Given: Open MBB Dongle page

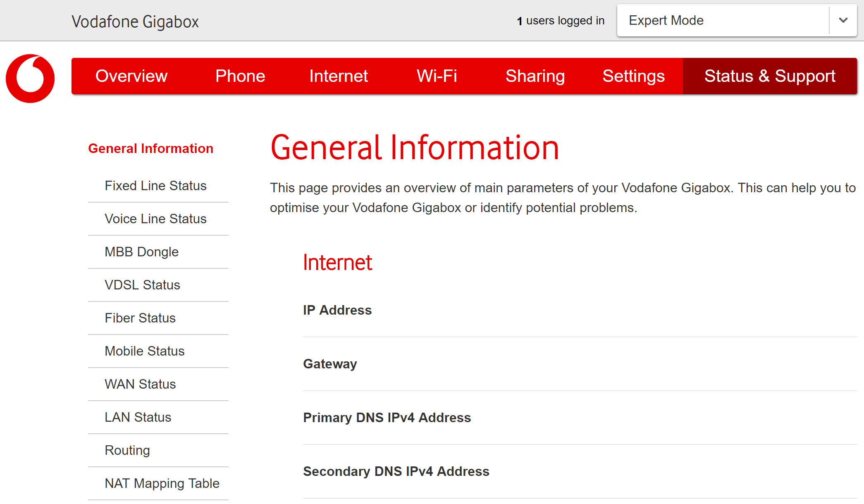Looking at the screenshot, I should click(x=142, y=252).
